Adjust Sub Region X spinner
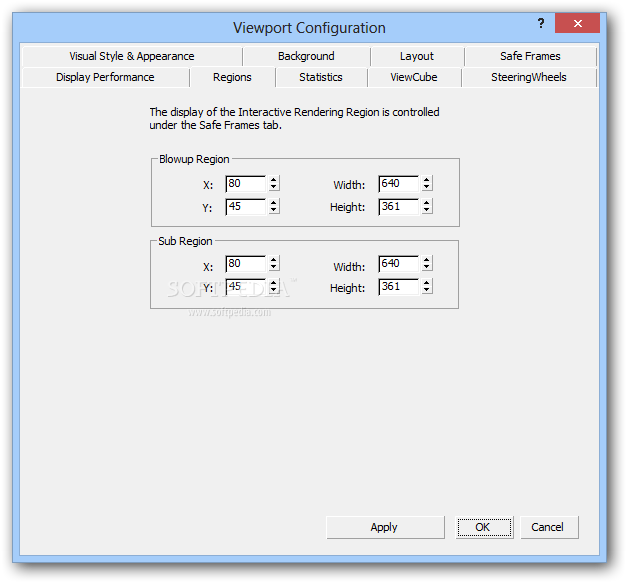 (x=274, y=264)
